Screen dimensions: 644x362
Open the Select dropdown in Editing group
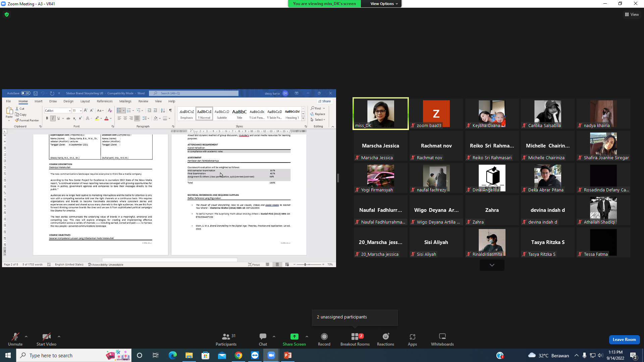pyautogui.click(x=318, y=120)
